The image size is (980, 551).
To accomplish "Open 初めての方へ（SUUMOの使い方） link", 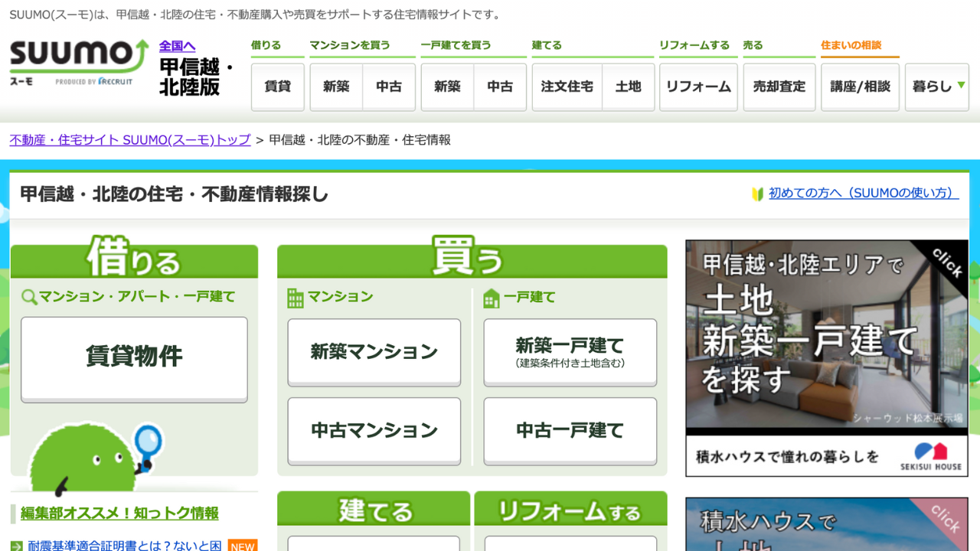I will [864, 194].
